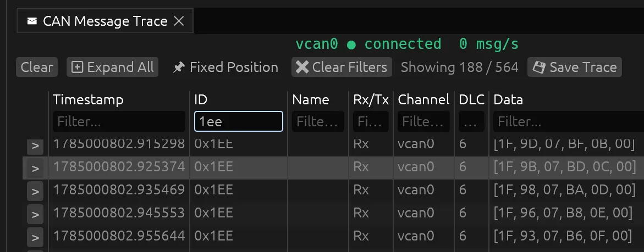Expand the row with timestamp 1785000802.915298

coord(35,146)
